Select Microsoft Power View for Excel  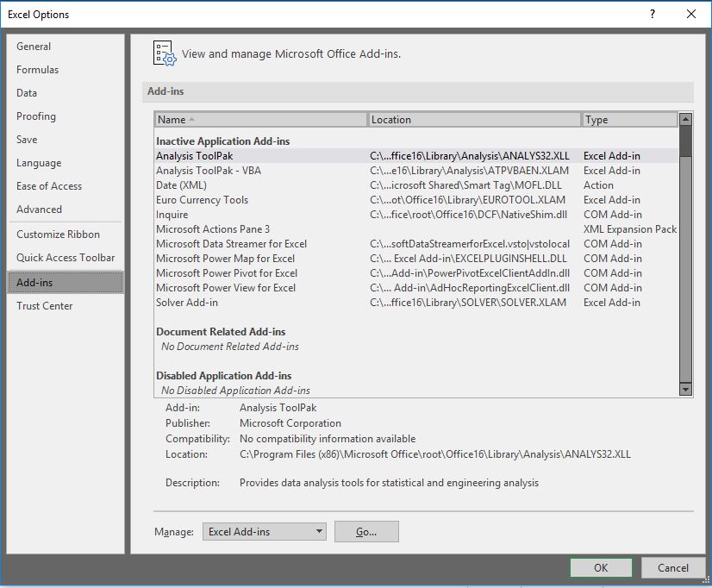(416, 288)
